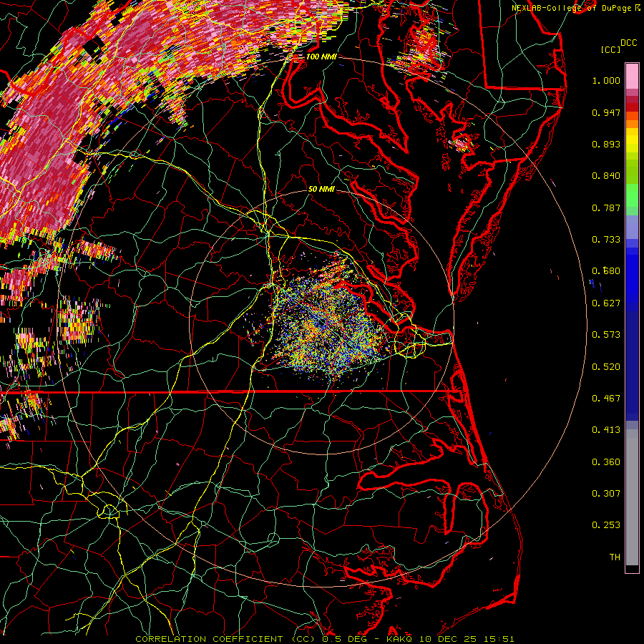This screenshot has width=644, height=644.
Task: Select the 0.253 legend value
Action: [606, 525]
